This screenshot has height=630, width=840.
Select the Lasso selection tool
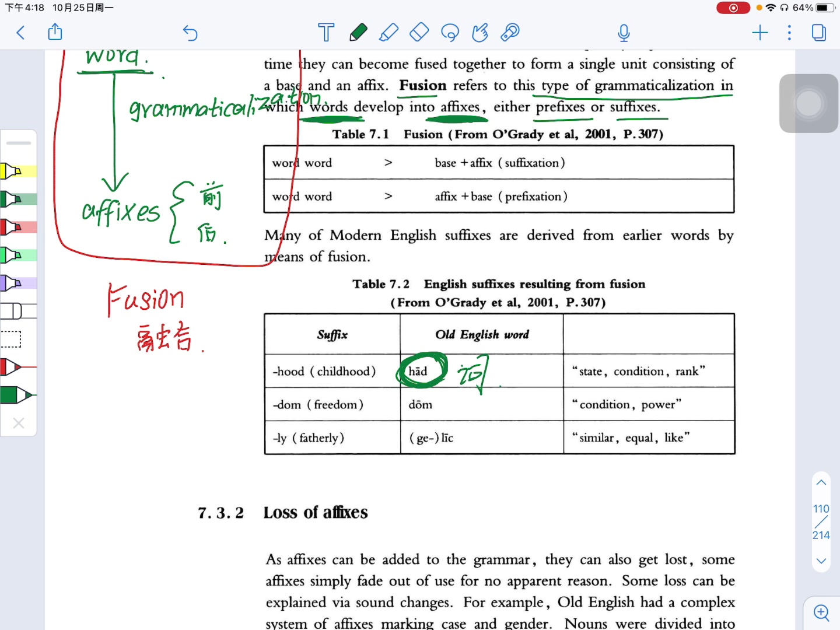click(x=450, y=33)
